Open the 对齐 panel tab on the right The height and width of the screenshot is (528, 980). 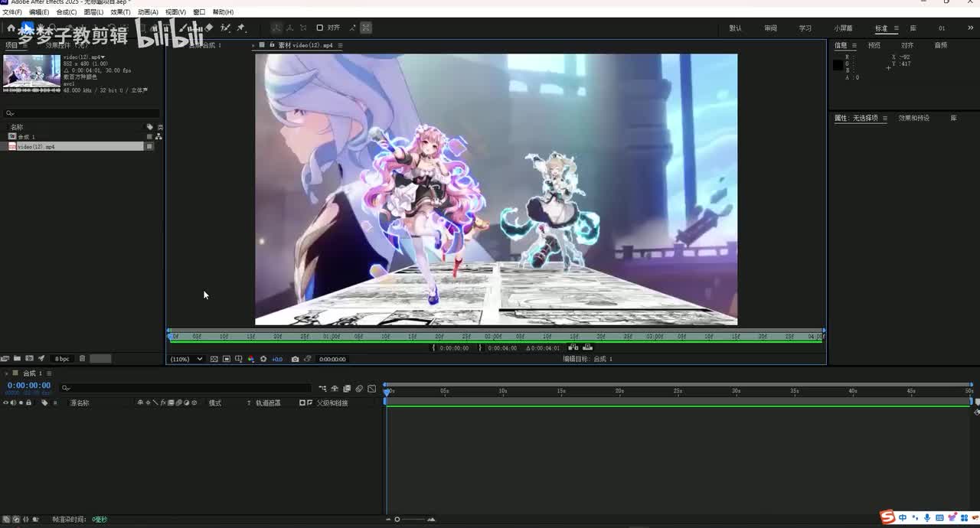[x=907, y=45]
